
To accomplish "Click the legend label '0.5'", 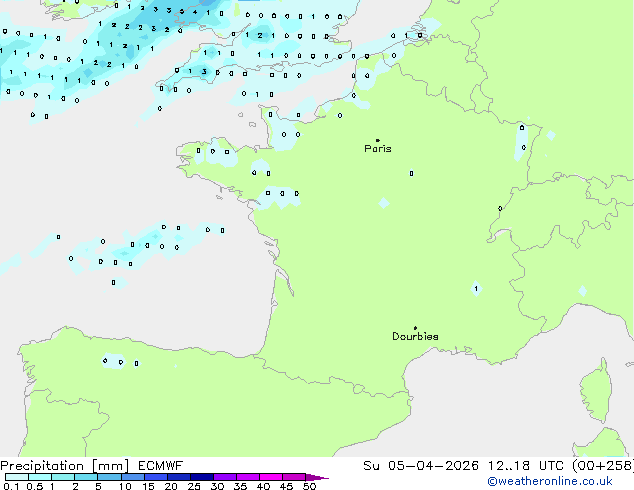I will (35, 486).
